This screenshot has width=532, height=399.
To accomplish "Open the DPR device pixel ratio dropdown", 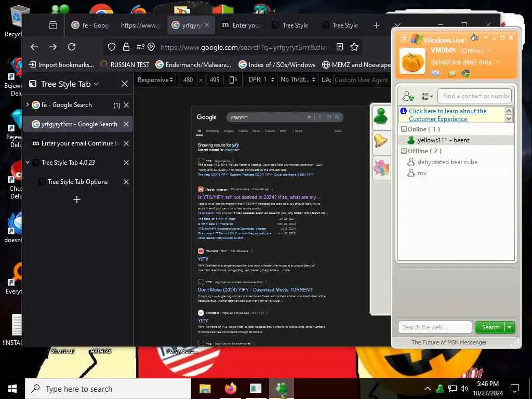I will 261,79.
